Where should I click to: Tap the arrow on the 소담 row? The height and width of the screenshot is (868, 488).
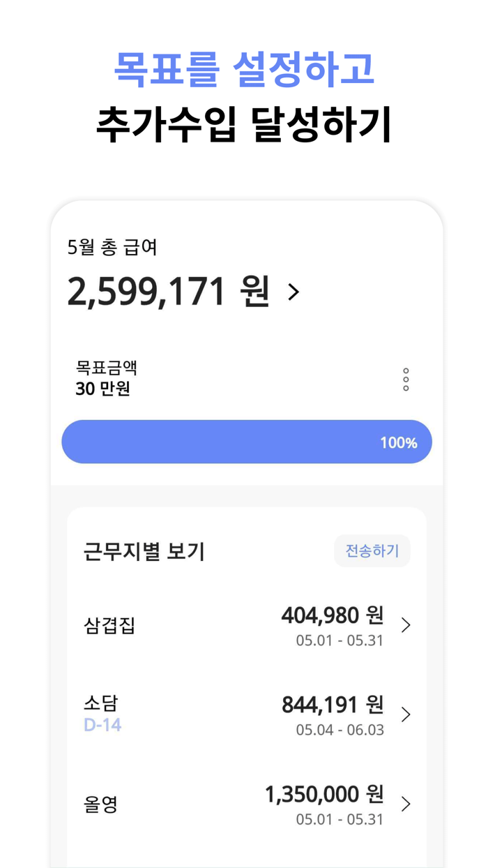pyautogui.click(x=408, y=713)
